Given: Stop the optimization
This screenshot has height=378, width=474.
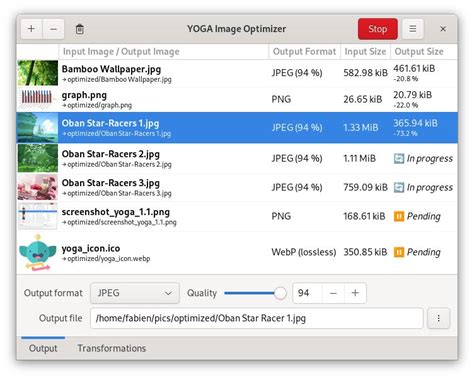Looking at the screenshot, I should coord(378,29).
